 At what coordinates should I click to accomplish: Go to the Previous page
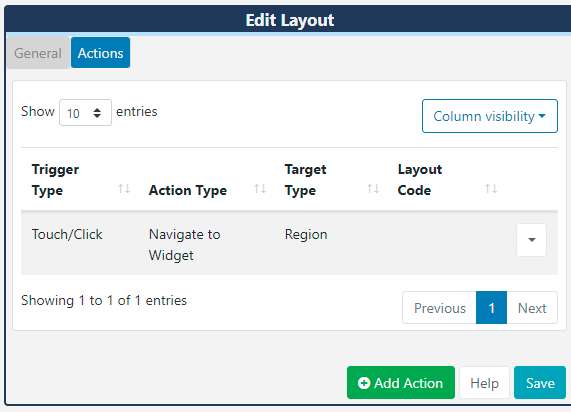click(x=440, y=308)
